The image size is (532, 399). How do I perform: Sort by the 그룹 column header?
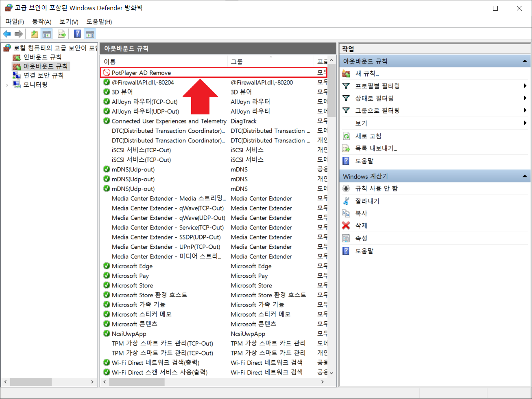271,61
